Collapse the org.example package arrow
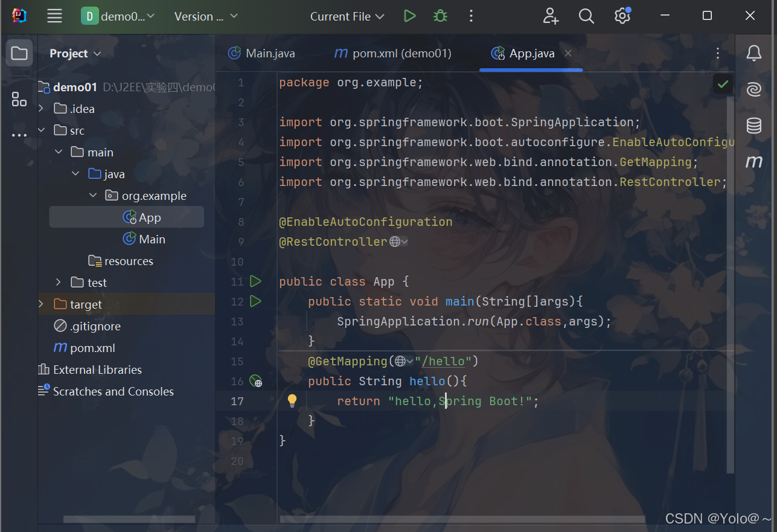Screen dimensions: 777x532 tap(93, 196)
